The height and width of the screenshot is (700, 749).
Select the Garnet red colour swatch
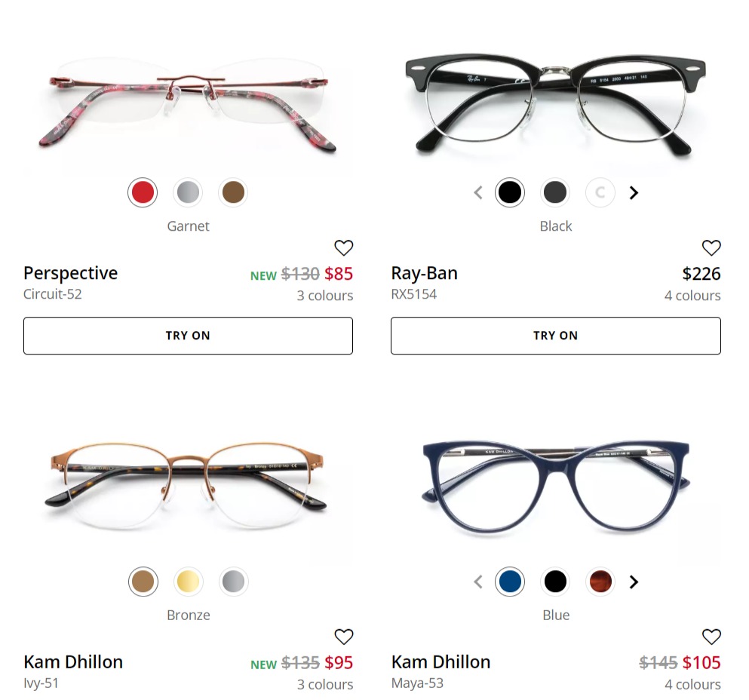tap(143, 192)
